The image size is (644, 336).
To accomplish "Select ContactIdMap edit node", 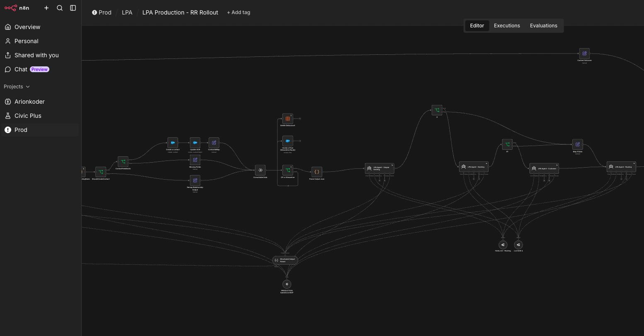I will (x=214, y=143).
